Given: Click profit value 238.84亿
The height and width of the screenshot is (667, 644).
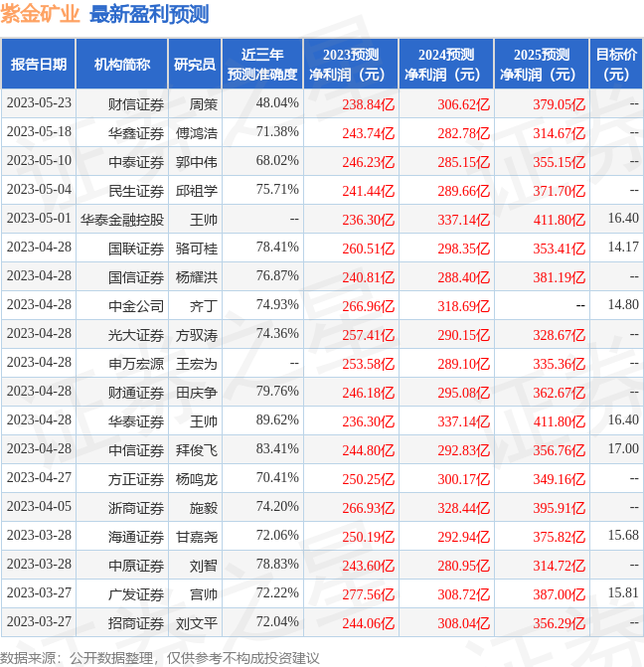Looking at the screenshot, I should (x=369, y=104).
